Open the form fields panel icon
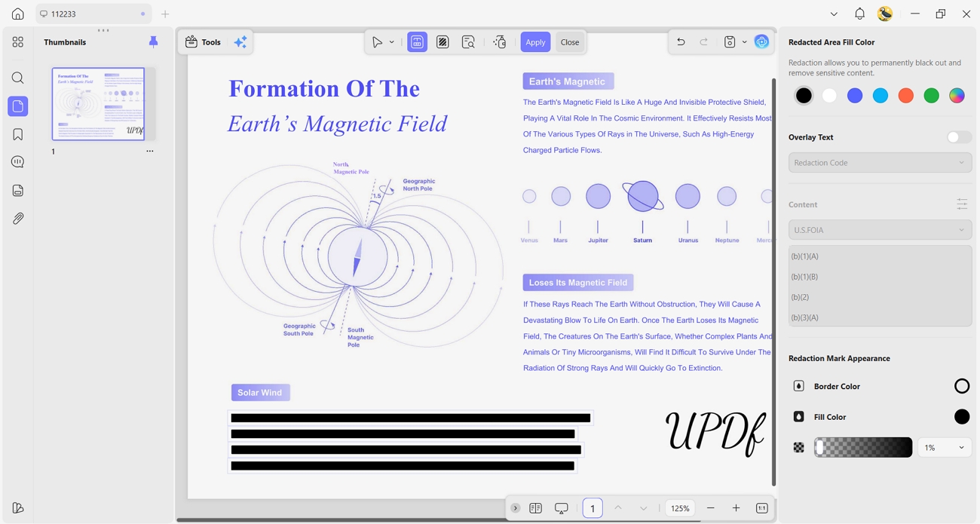 click(17, 190)
